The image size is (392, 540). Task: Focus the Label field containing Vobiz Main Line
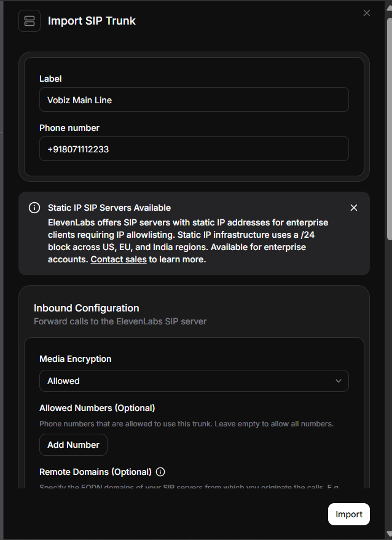[x=194, y=100]
